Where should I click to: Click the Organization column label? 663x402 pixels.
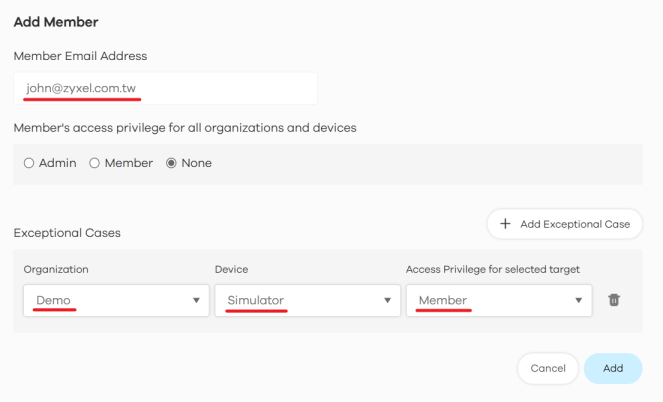[x=56, y=269]
